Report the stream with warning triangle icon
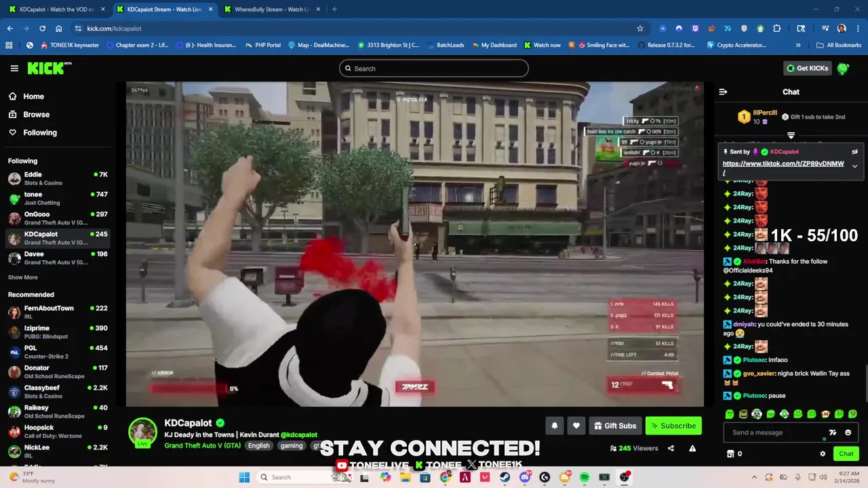 click(692, 448)
